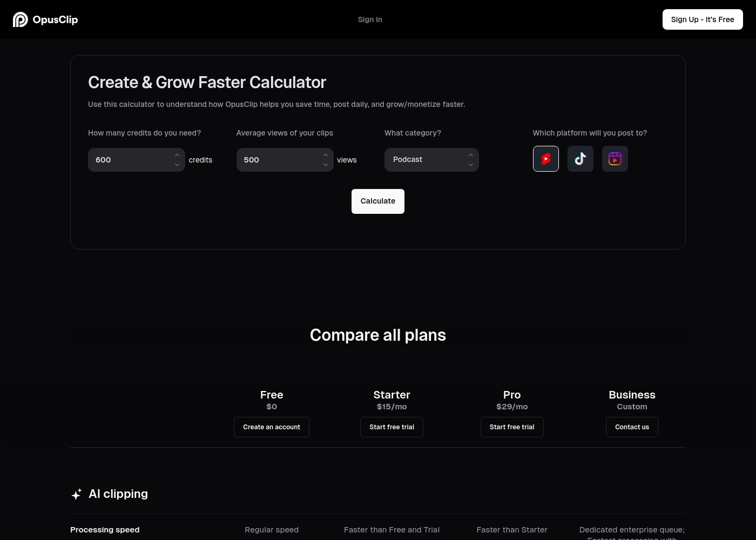Click the 'How many credits do you need?' label
The height and width of the screenshot is (540, 756).
144,133
